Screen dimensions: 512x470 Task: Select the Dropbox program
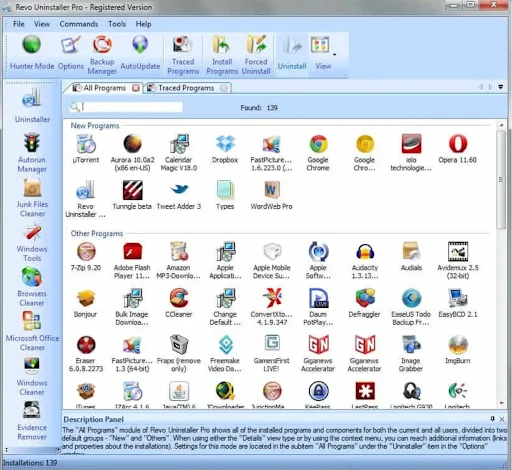click(225, 149)
